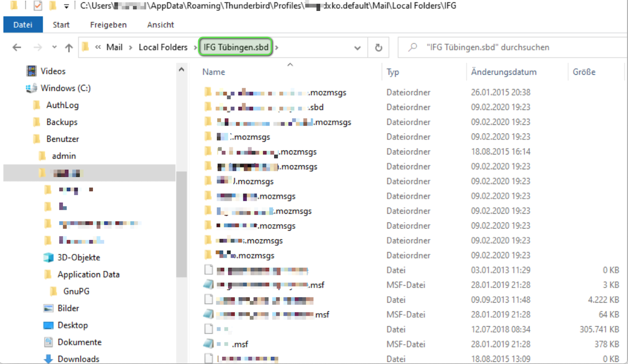The image size is (628, 364).
Task: Open the Datei ribbon tab
Action: (x=23, y=25)
